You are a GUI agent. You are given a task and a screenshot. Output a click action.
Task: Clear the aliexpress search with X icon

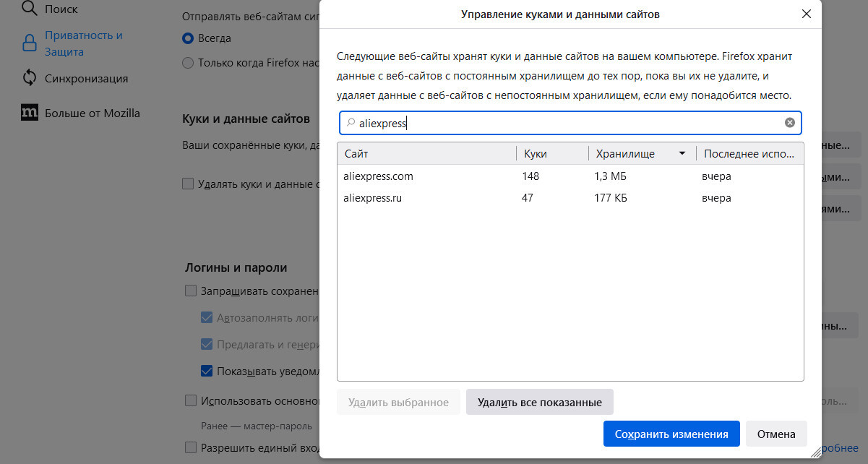[790, 123]
